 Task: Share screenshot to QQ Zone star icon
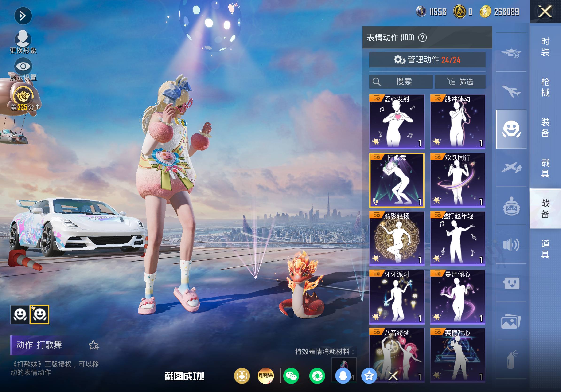point(369,376)
